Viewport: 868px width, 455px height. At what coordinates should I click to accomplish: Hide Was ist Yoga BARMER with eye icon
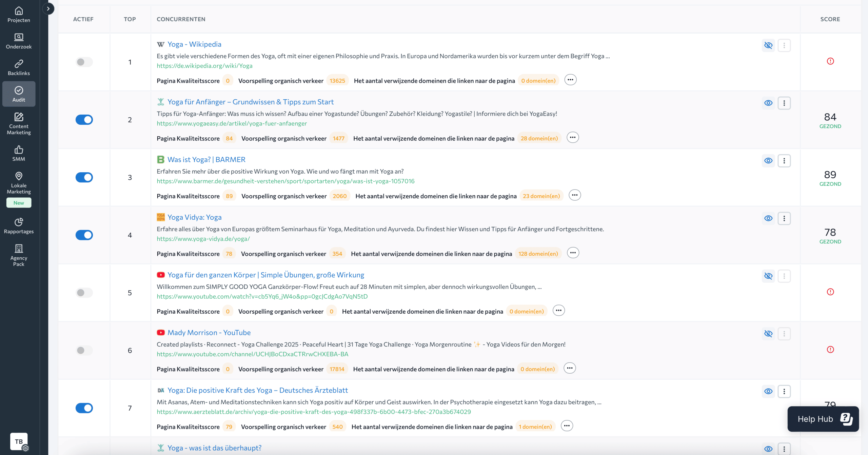[768, 160]
